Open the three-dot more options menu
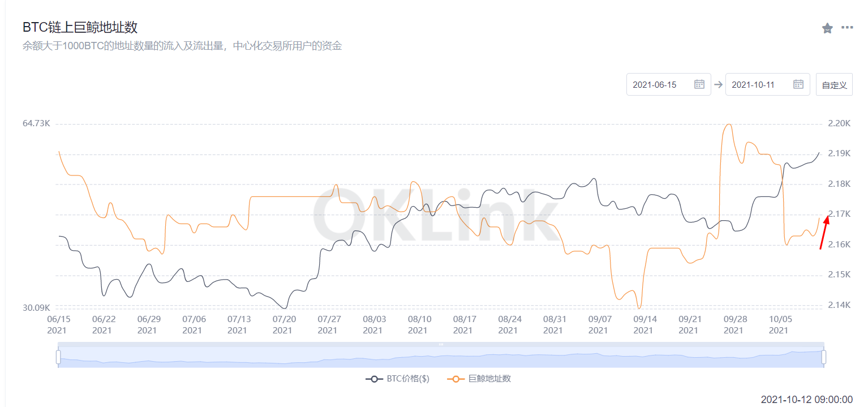This screenshot has width=868, height=407. [x=847, y=27]
